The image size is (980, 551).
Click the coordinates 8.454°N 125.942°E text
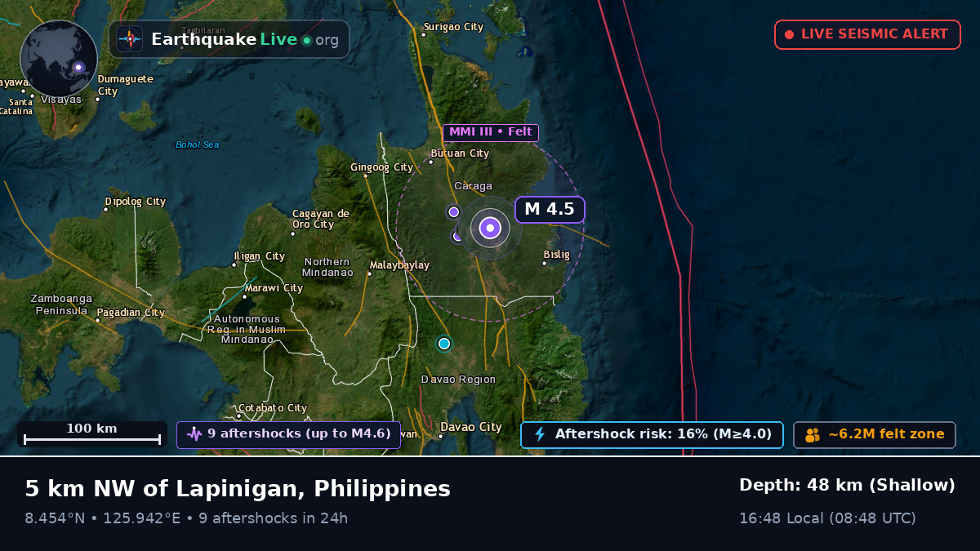point(102,518)
